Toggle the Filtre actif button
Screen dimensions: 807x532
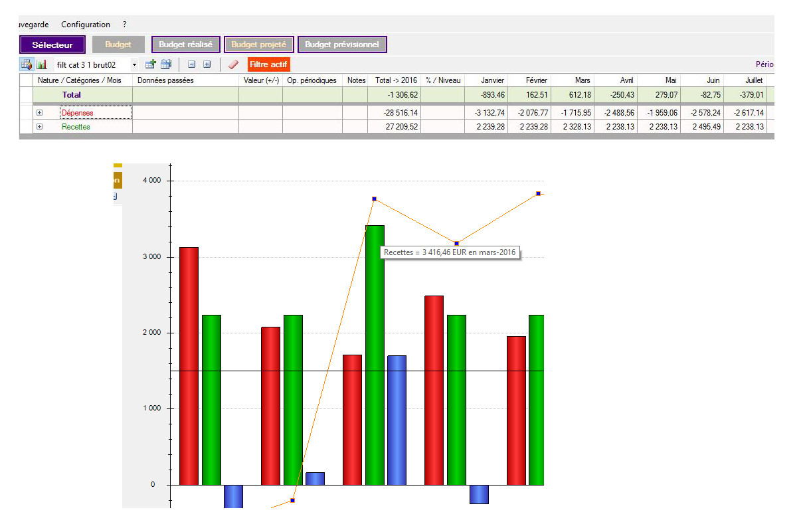tap(268, 64)
